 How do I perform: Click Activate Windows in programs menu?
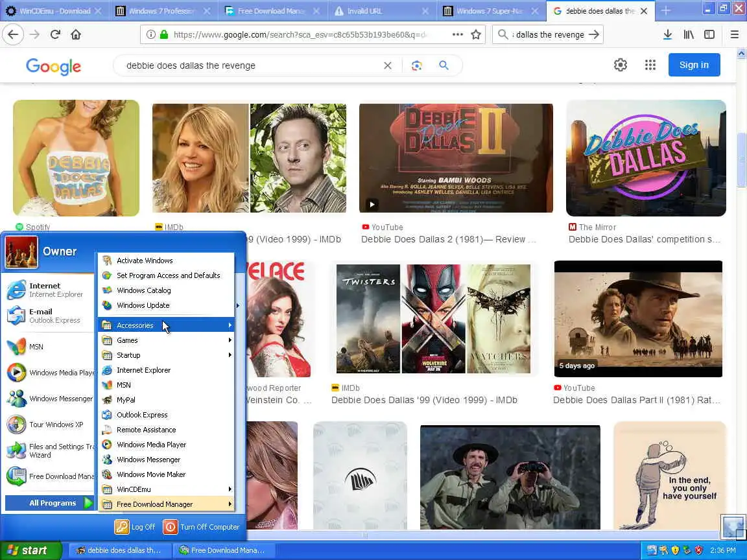click(x=167, y=261)
